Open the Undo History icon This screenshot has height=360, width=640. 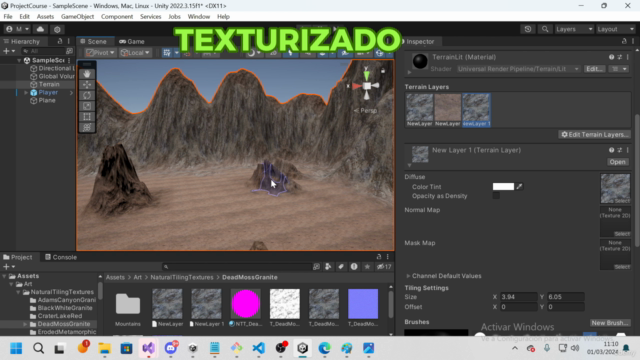pyautogui.click(x=528, y=29)
